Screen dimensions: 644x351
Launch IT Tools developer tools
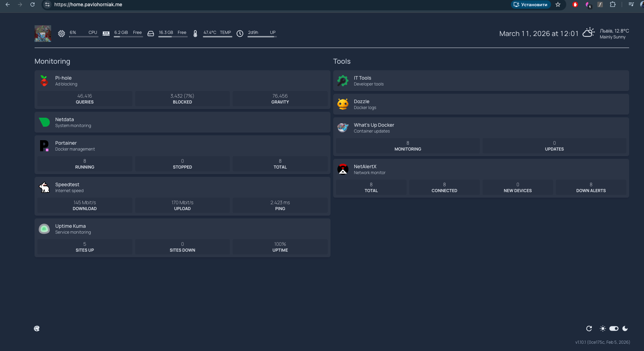pos(362,80)
